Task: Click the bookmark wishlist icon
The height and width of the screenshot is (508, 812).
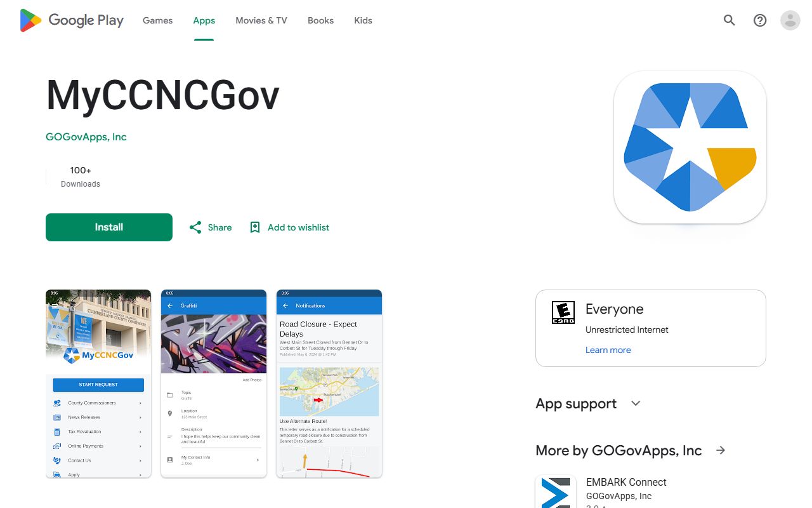Action: click(255, 227)
